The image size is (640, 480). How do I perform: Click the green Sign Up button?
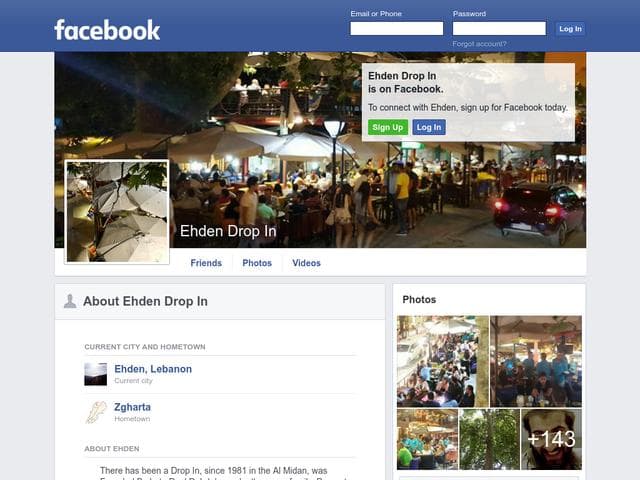[388, 127]
